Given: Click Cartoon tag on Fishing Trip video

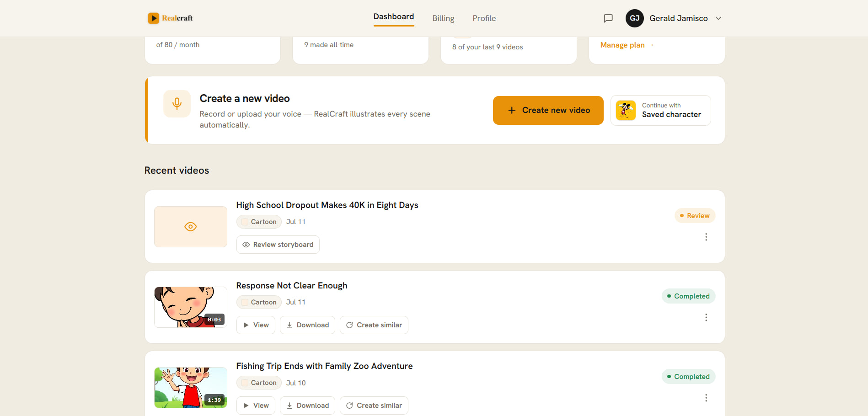Looking at the screenshot, I should [259, 383].
